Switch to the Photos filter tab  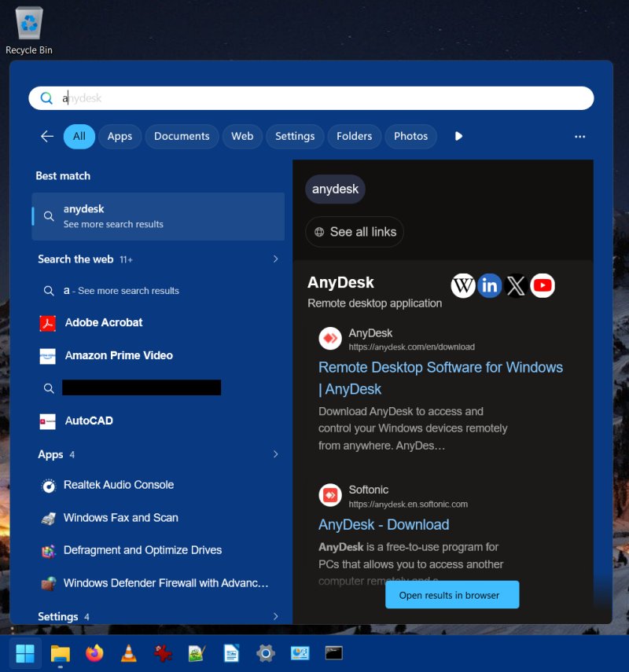410,136
